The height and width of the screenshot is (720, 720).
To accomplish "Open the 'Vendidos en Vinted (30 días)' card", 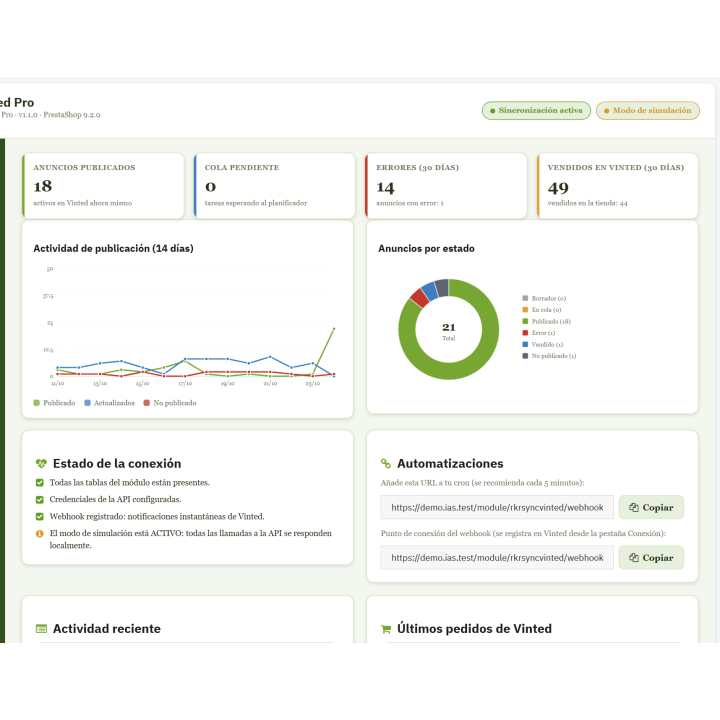I will click(x=618, y=186).
